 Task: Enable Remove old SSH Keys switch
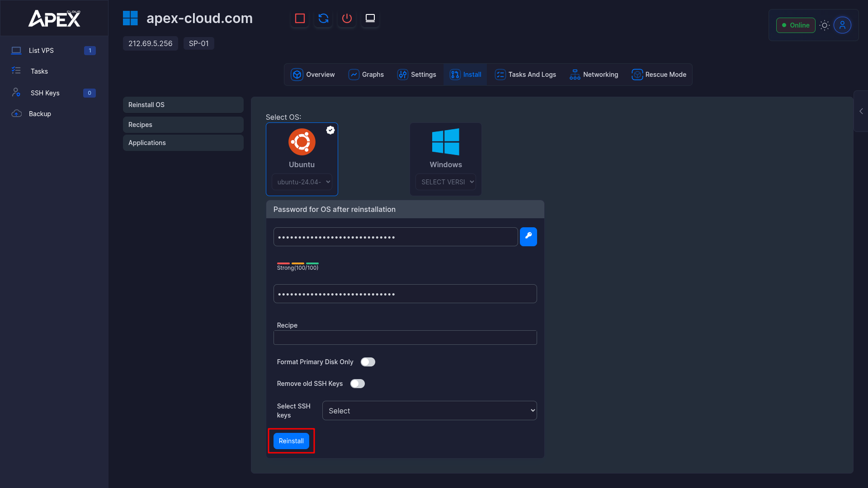(x=357, y=384)
